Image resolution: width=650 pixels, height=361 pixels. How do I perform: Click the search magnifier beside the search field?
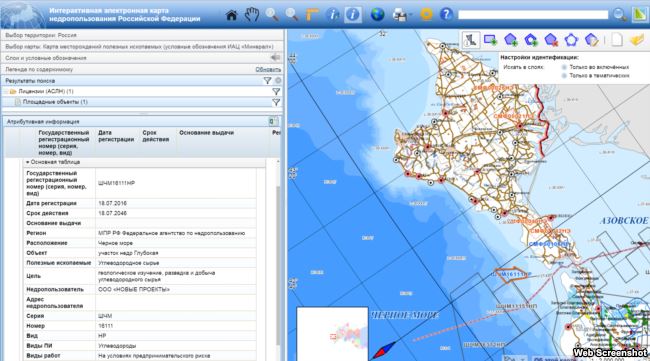tap(619, 15)
